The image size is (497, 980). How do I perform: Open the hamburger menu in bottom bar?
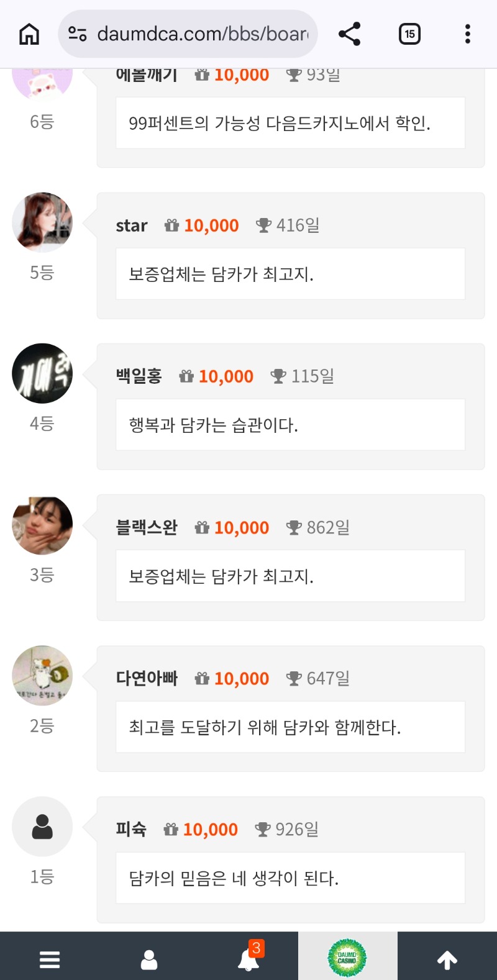(50, 960)
